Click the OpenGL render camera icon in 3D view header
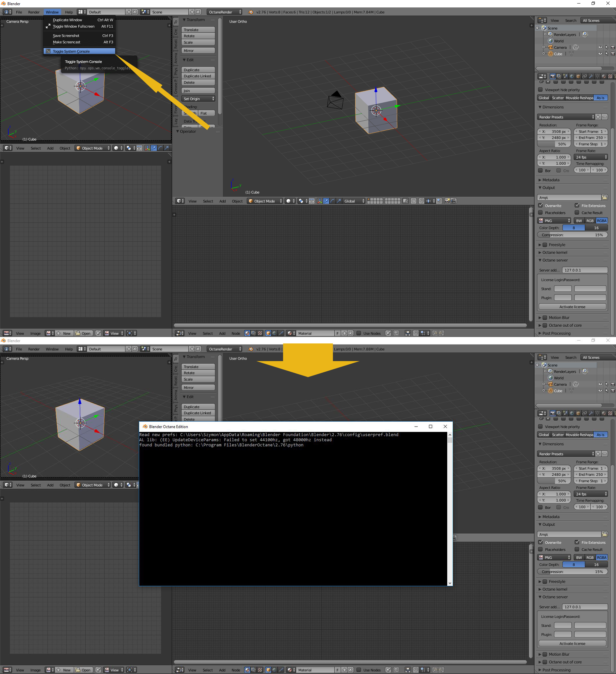This screenshot has height=674, width=616. [x=447, y=201]
